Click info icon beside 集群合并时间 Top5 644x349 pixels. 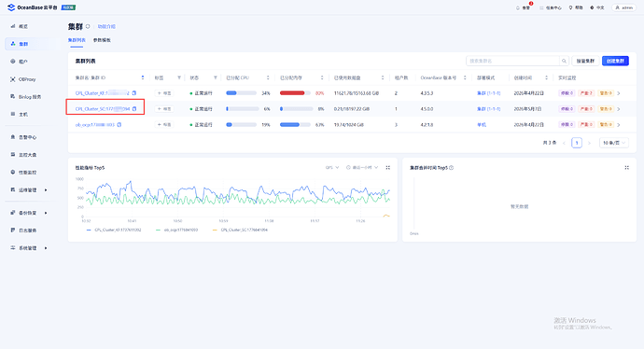[x=452, y=168]
